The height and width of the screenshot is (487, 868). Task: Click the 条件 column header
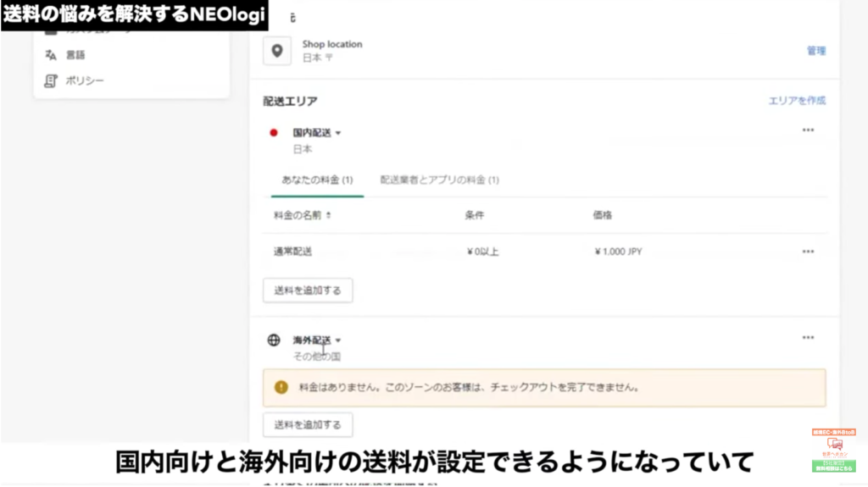tap(475, 215)
